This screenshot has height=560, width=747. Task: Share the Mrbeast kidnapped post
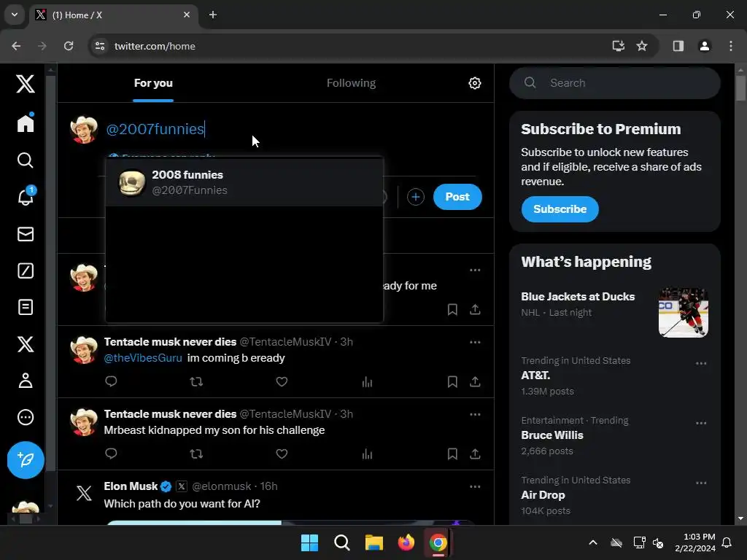coord(475,454)
